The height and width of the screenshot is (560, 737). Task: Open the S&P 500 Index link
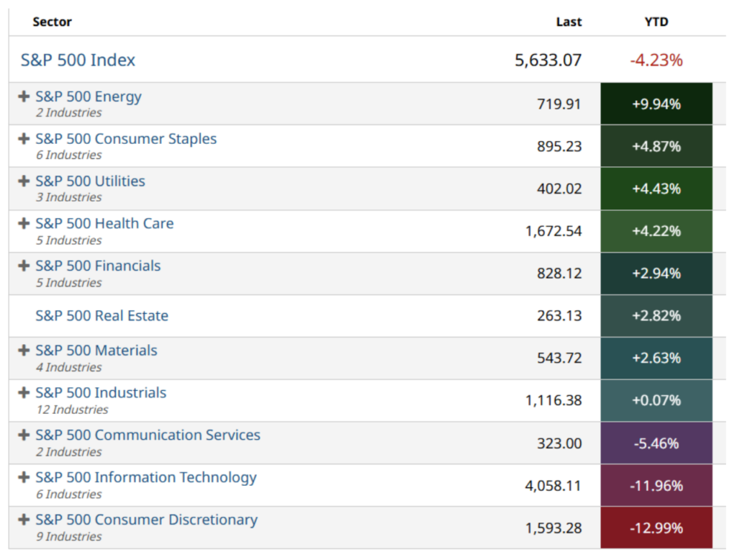pyautogui.click(x=78, y=60)
